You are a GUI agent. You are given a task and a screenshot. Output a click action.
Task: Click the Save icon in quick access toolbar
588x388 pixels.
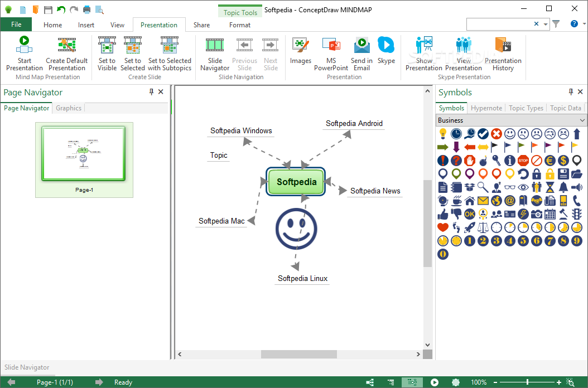[x=48, y=9]
